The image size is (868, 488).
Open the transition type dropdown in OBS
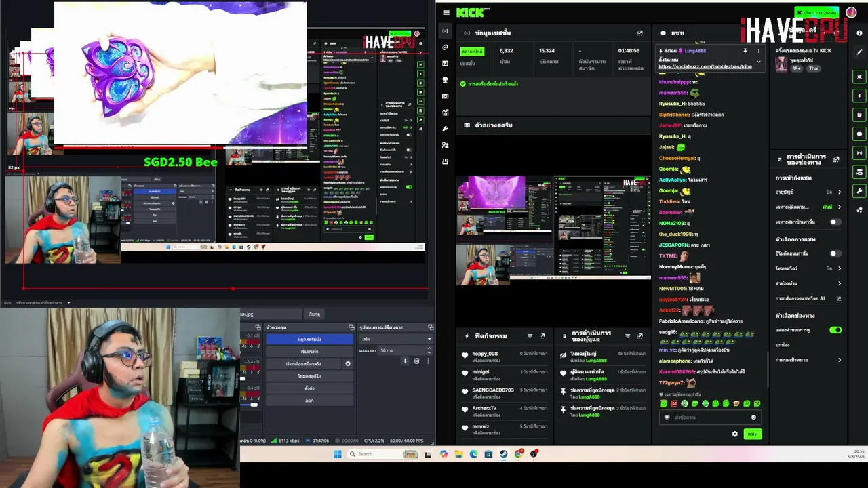tap(395, 339)
